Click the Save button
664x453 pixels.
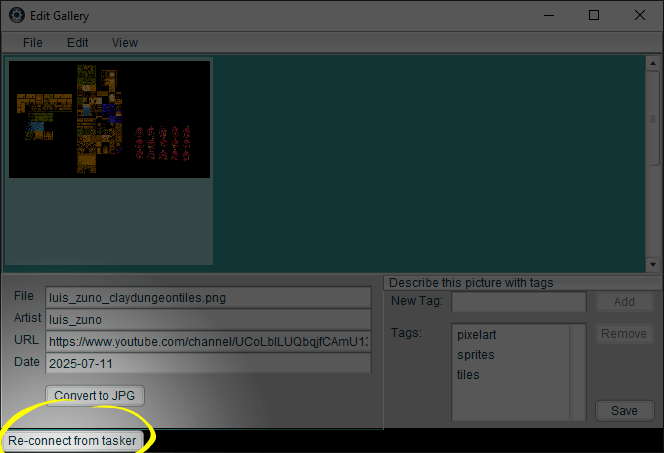pos(624,411)
